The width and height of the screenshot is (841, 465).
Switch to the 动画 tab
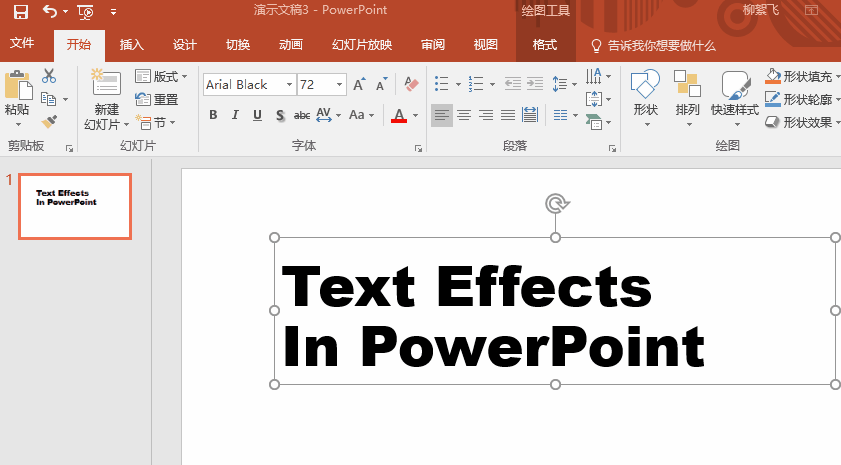(291, 45)
